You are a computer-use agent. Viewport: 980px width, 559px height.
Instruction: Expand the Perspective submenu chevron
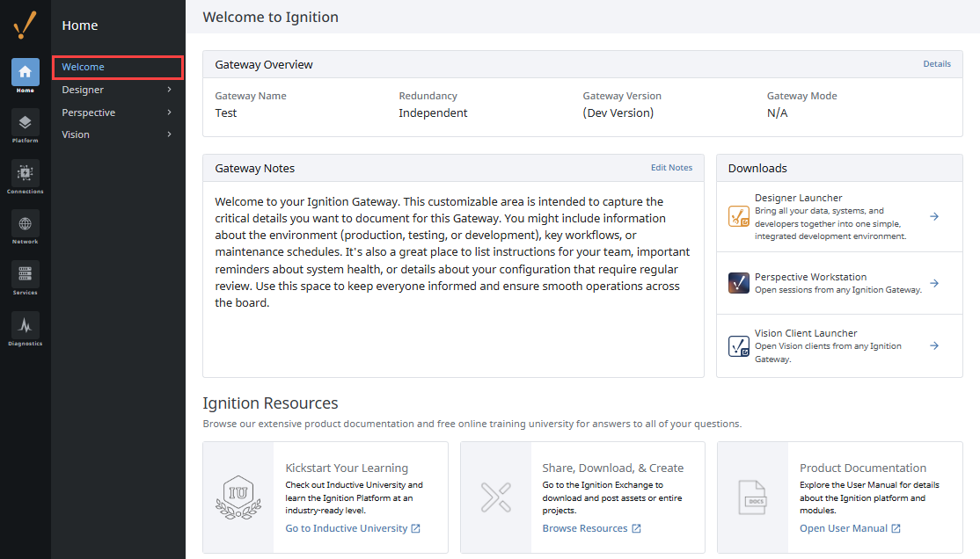170,113
